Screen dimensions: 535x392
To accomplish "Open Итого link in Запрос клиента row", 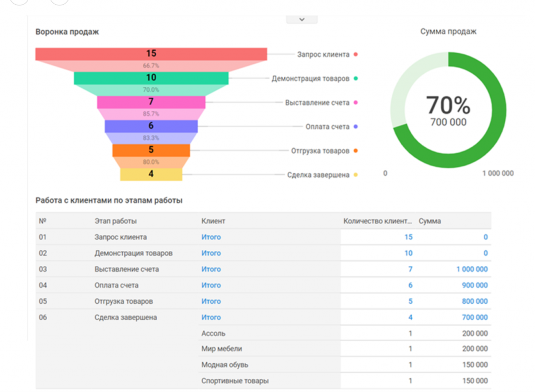I will point(211,237).
